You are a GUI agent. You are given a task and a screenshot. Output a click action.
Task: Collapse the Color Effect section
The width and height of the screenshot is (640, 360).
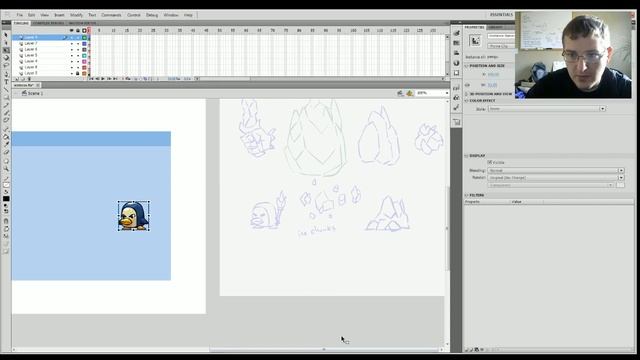(x=467, y=101)
